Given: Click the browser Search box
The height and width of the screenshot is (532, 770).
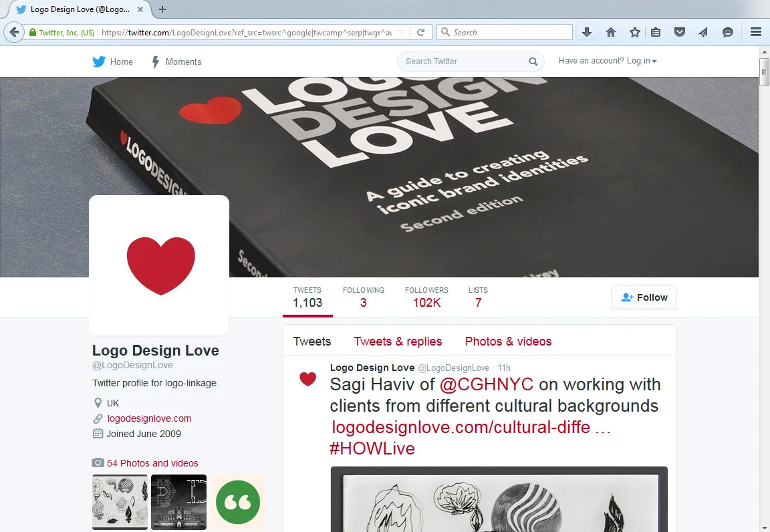Looking at the screenshot, I should coord(505,33).
